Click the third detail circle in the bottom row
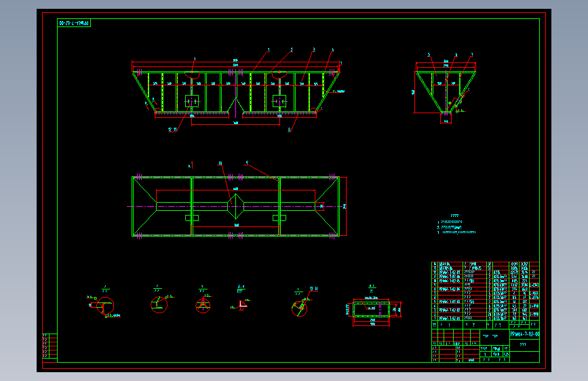The width and height of the screenshot is (588, 381). [203, 305]
